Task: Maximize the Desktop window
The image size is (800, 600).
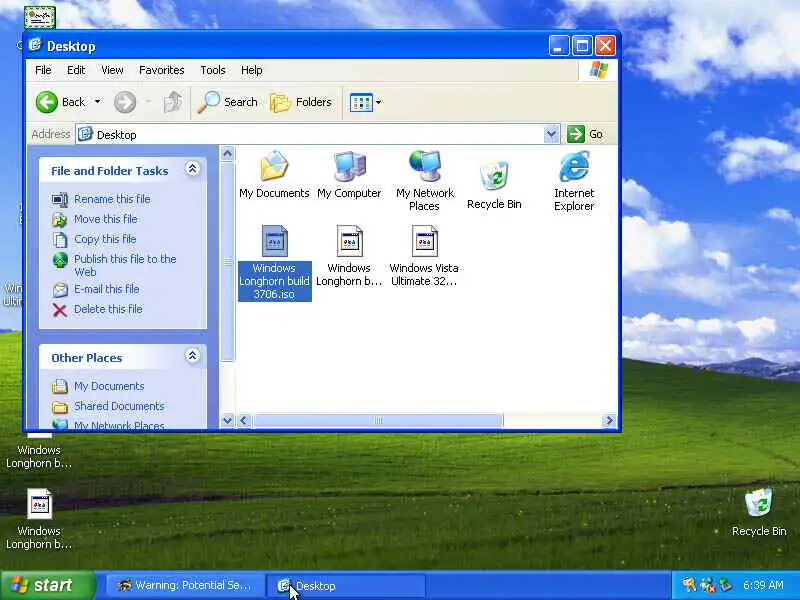Action: coord(582,46)
